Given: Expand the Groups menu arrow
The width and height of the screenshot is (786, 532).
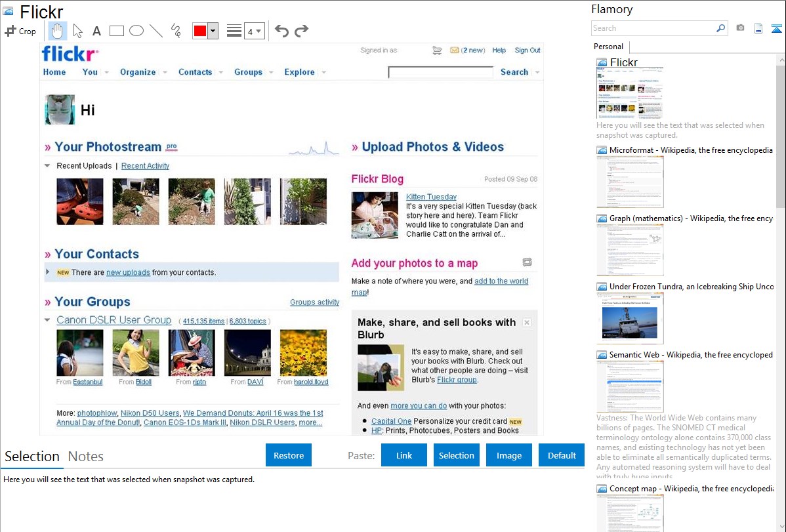Looking at the screenshot, I should 271,72.
